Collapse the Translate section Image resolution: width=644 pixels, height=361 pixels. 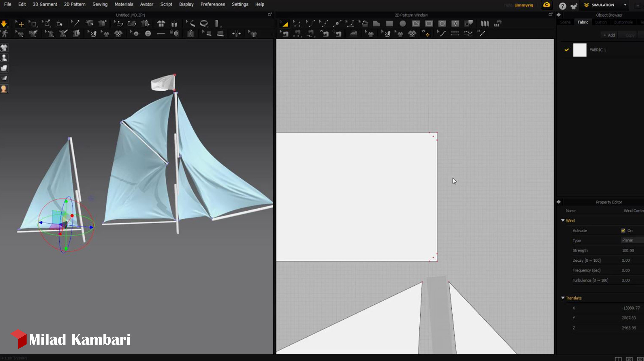[563, 298]
